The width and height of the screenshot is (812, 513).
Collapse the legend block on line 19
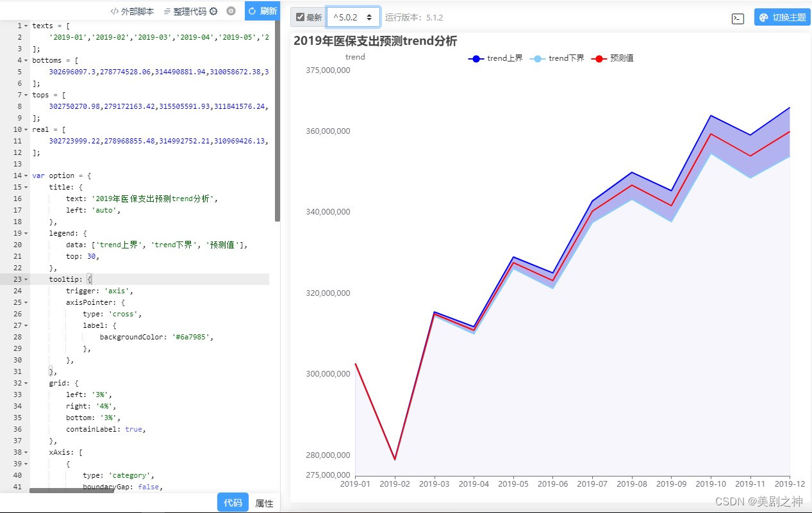click(26, 233)
